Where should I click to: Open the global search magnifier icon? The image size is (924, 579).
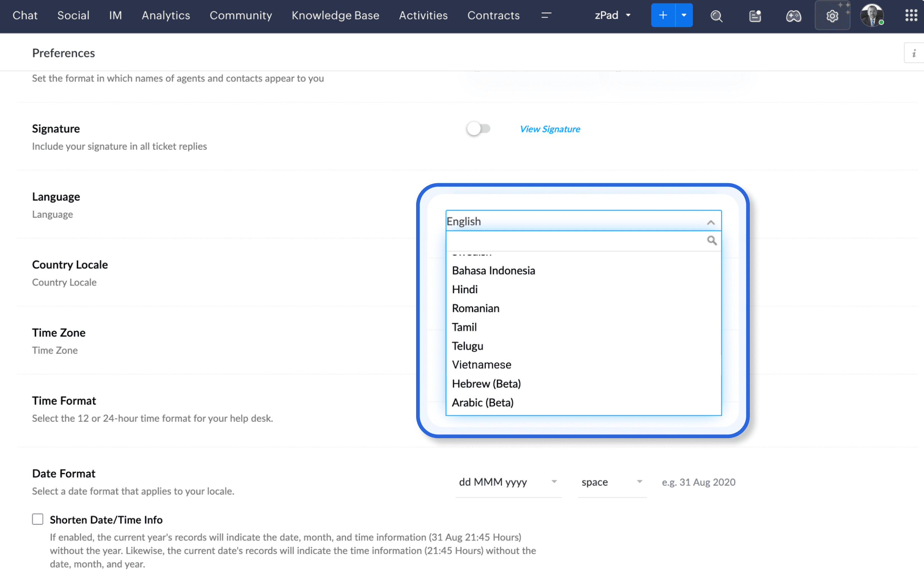[x=716, y=16]
